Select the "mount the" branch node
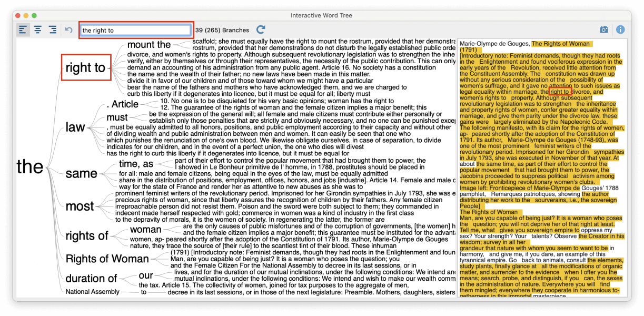This screenshot has width=644, height=316. (x=149, y=45)
